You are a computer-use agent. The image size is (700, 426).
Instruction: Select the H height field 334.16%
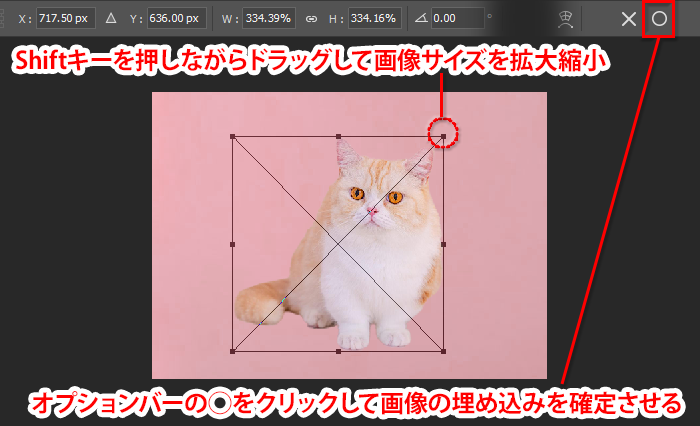tap(374, 18)
